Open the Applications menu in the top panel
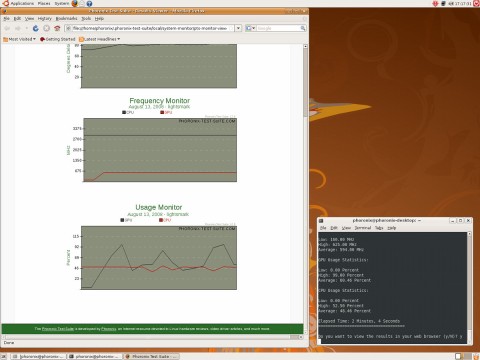 tap(22, 3)
